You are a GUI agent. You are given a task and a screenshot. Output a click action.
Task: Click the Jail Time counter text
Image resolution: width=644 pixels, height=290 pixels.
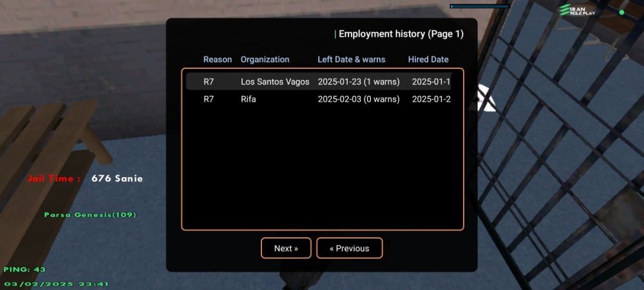(x=85, y=179)
